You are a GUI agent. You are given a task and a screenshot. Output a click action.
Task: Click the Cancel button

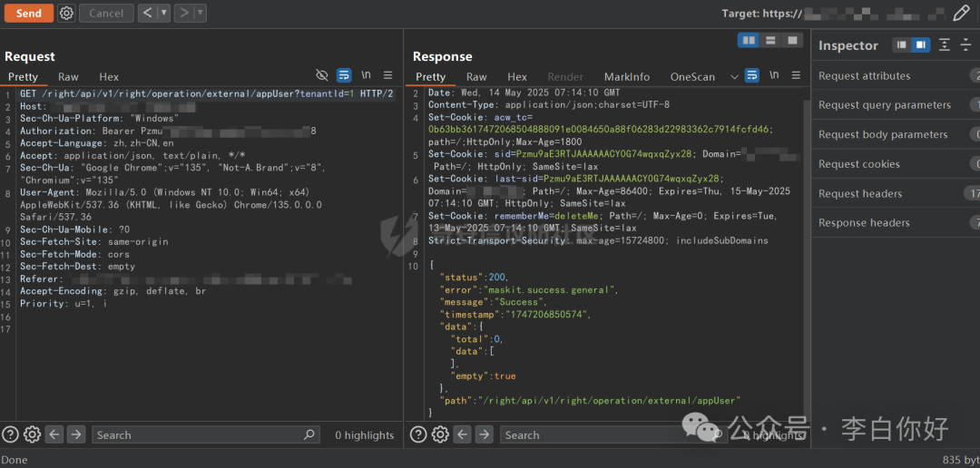[x=105, y=13]
